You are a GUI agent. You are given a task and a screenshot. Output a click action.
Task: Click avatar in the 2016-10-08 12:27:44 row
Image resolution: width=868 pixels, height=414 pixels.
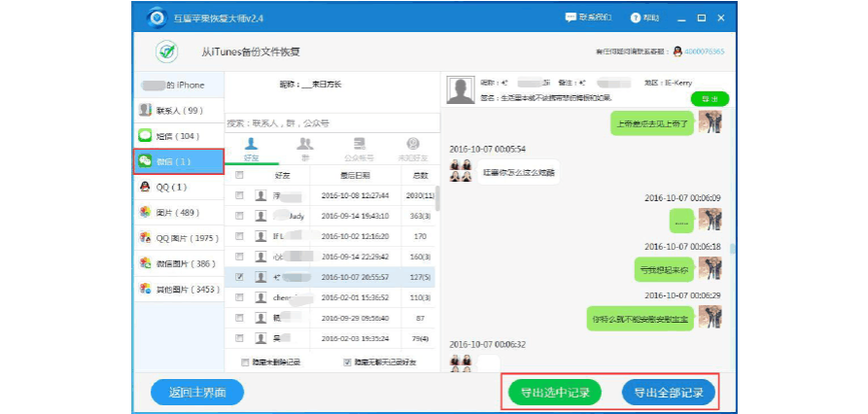(260, 195)
